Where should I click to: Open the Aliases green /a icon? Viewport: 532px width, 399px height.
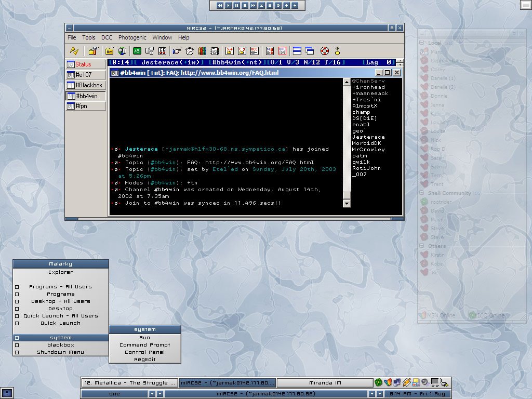pyautogui.click(x=137, y=51)
